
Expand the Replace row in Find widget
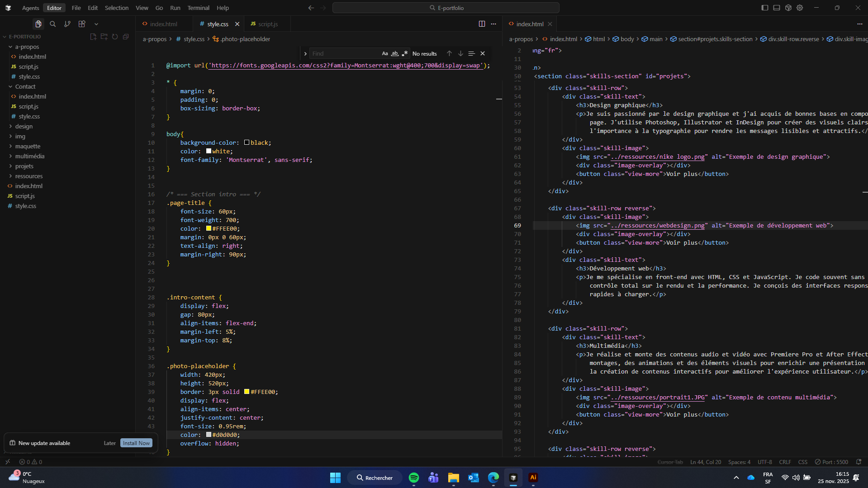305,53
